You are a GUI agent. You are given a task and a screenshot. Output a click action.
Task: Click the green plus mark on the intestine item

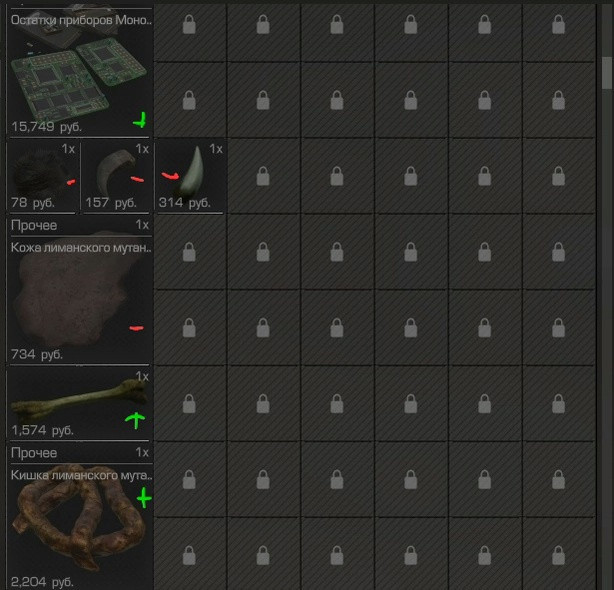tap(144, 498)
